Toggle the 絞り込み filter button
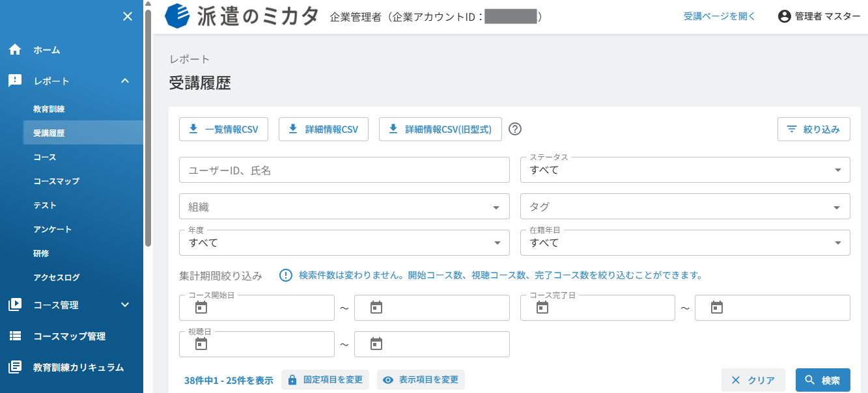868x393 pixels. pos(813,129)
